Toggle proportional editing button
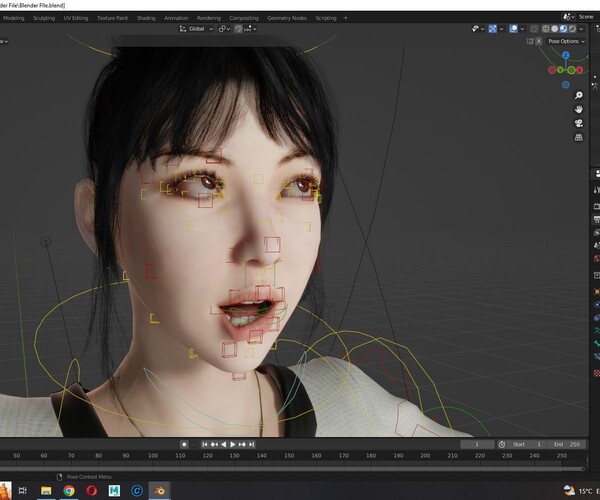The image size is (600, 500). coord(238,29)
